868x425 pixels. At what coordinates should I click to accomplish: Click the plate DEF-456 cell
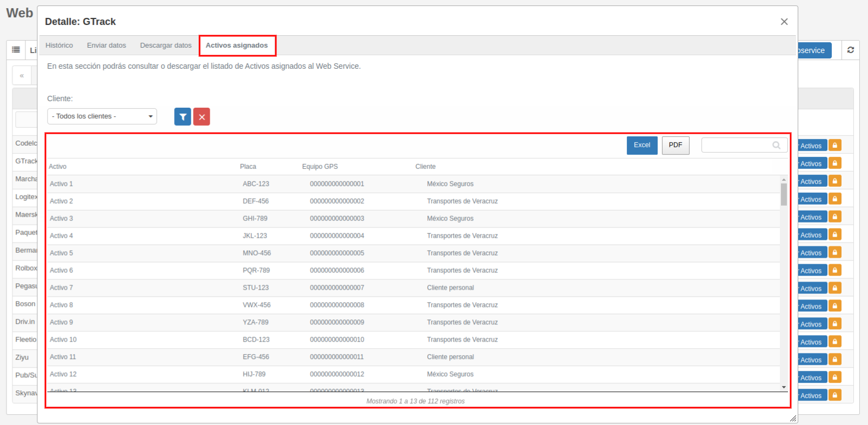(x=256, y=201)
